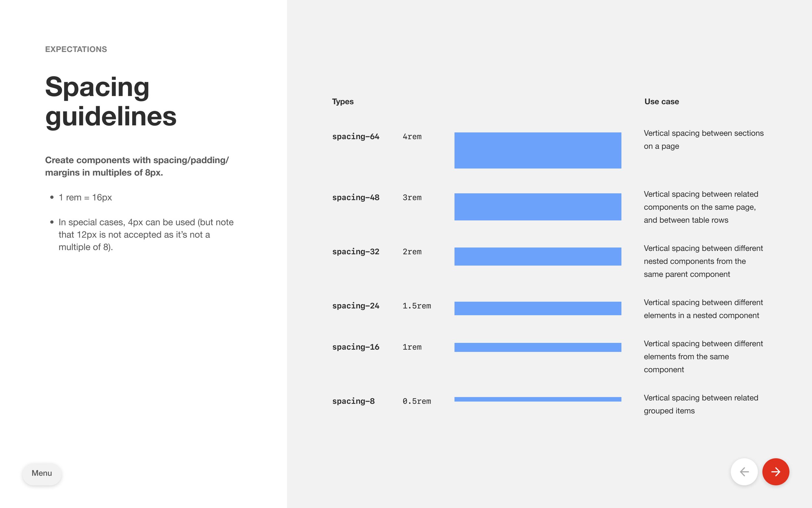Select the spacing-32 blue bar

[x=537, y=256]
